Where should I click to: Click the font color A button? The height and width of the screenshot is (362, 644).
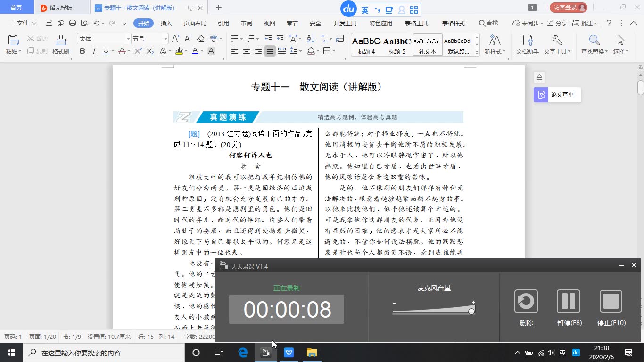195,51
